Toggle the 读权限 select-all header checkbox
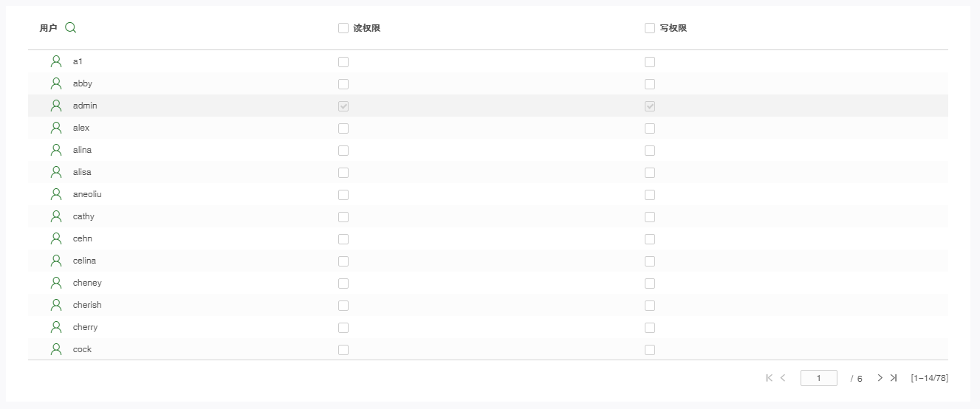980x409 pixels. [343, 28]
